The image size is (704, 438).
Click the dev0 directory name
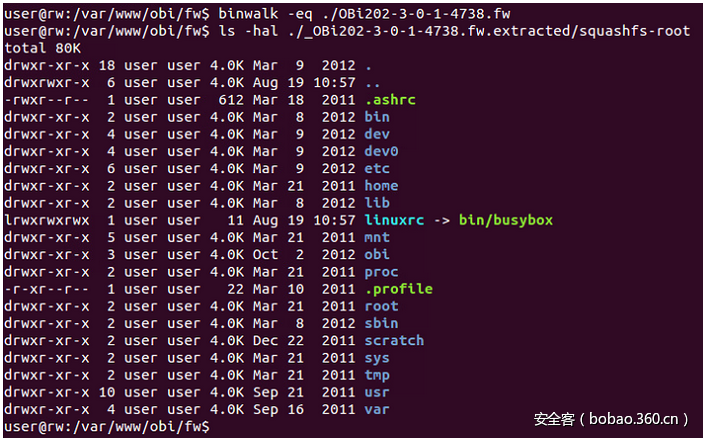click(381, 151)
